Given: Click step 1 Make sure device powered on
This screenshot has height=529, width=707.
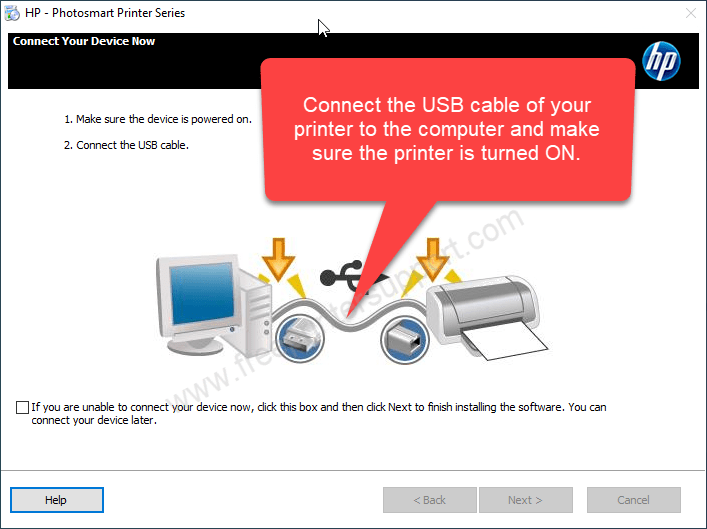Looking at the screenshot, I should [158, 119].
